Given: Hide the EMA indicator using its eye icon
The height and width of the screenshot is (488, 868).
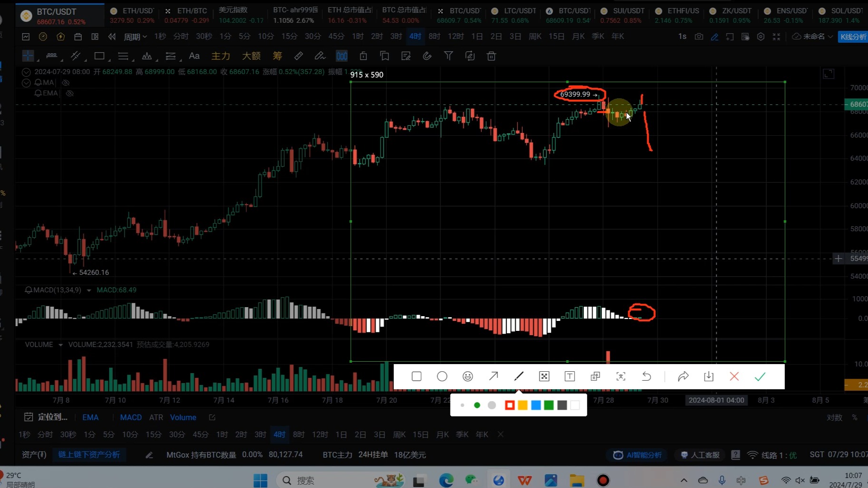Looking at the screenshot, I should tap(70, 94).
